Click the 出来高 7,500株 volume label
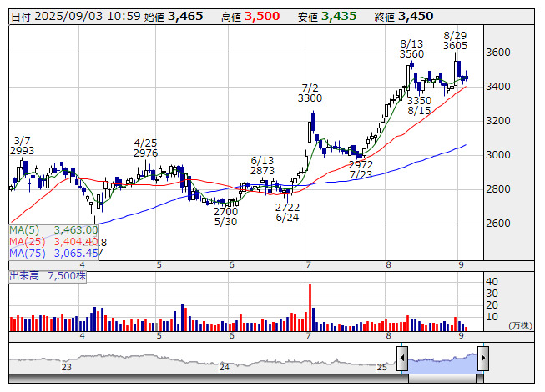The height and width of the screenshot is (392, 545). tap(48, 276)
